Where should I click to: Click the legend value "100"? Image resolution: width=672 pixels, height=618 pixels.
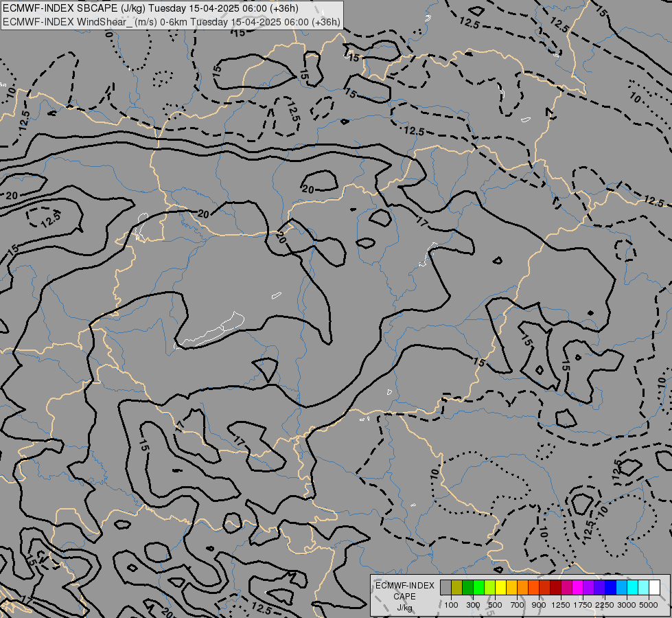tap(451, 605)
